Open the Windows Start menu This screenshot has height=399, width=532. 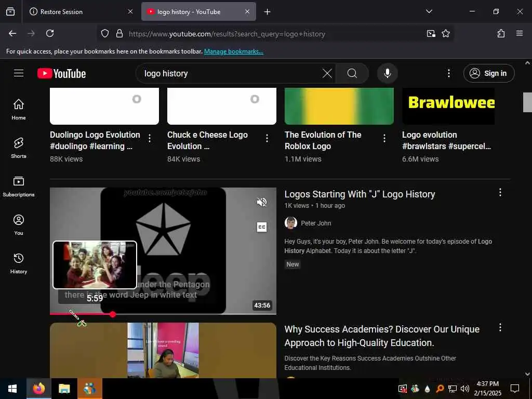click(x=12, y=389)
